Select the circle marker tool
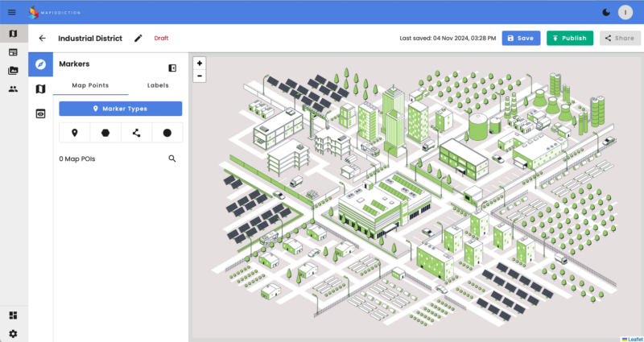This screenshot has width=644, height=342. 167,133
